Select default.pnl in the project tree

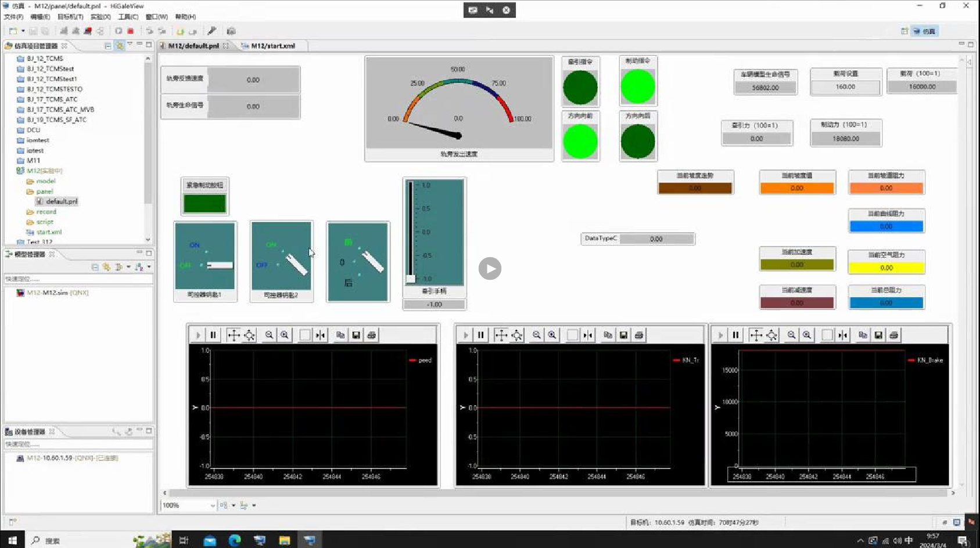[62, 201]
